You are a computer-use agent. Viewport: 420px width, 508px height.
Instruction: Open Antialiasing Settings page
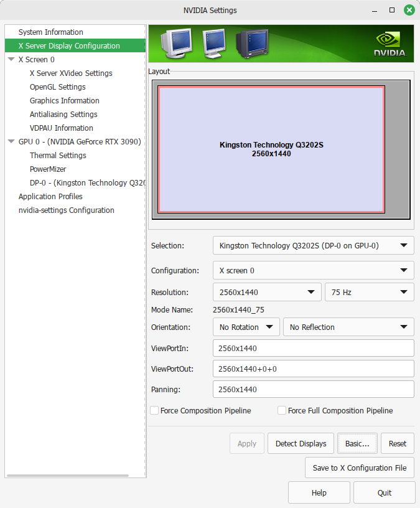click(63, 115)
